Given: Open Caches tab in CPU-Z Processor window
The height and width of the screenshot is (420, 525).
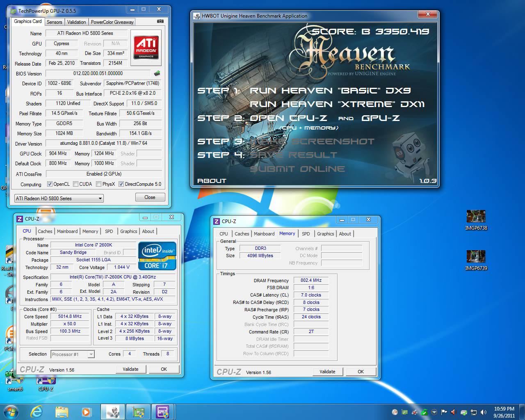Looking at the screenshot, I should point(45,231).
